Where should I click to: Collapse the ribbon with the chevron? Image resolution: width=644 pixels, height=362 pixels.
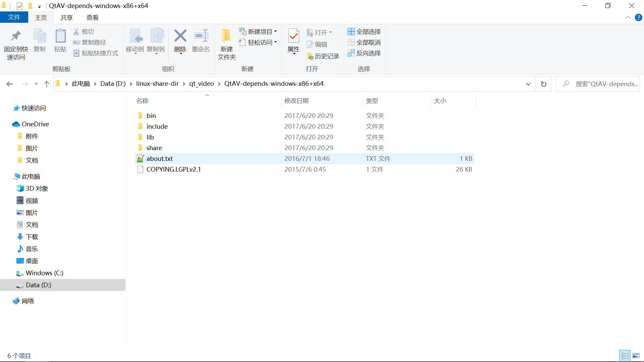(628, 18)
